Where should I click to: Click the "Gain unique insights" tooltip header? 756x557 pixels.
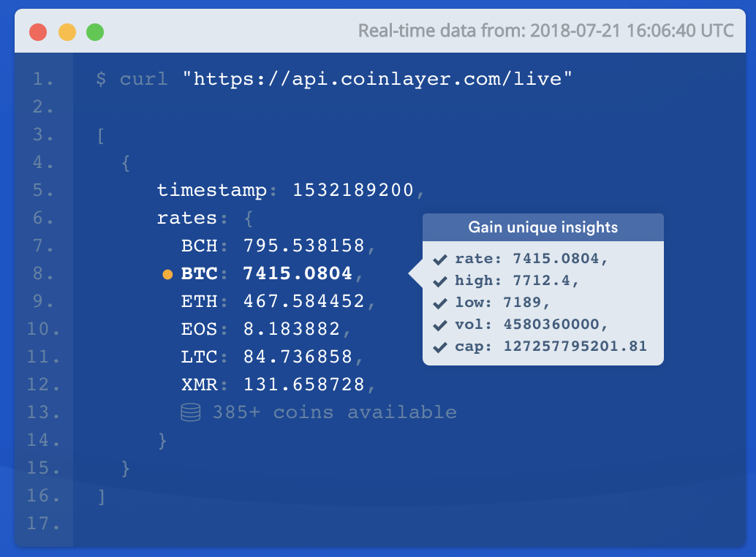tap(543, 227)
